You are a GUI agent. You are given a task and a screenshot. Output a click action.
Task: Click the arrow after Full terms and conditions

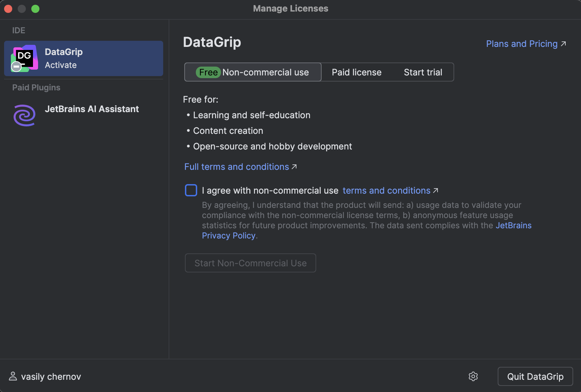[x=294, y=166]
